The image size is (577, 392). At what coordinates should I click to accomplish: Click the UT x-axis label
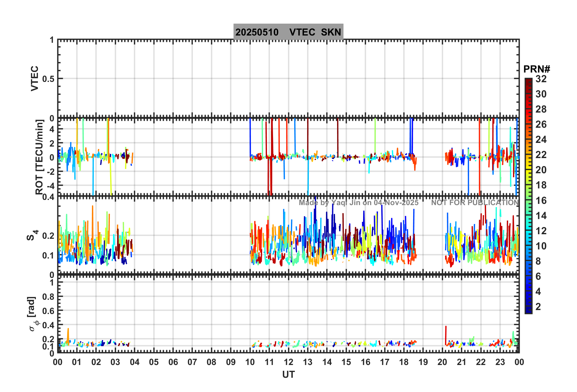click(x=288, y=375)
